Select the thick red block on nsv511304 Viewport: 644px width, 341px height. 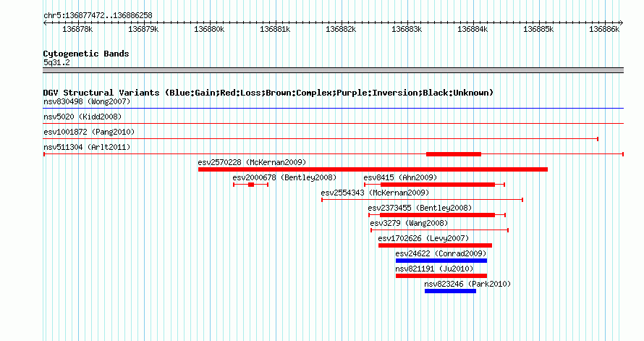(454, 154)
